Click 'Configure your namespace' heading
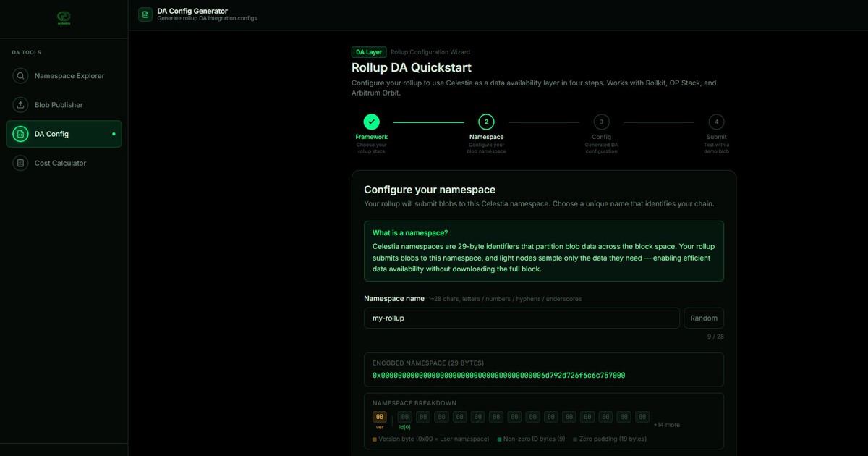The width and height of the screenshot is (868, 456). tap(430, 190)
